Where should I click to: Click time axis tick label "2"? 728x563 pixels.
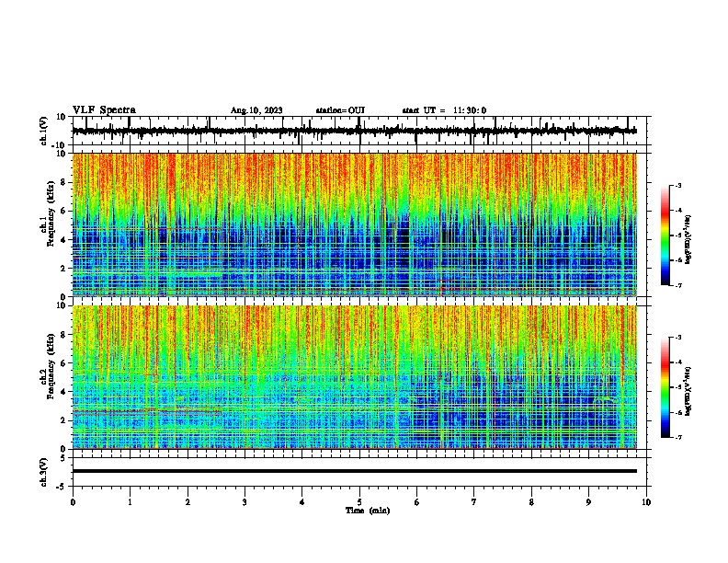point(188,502)
